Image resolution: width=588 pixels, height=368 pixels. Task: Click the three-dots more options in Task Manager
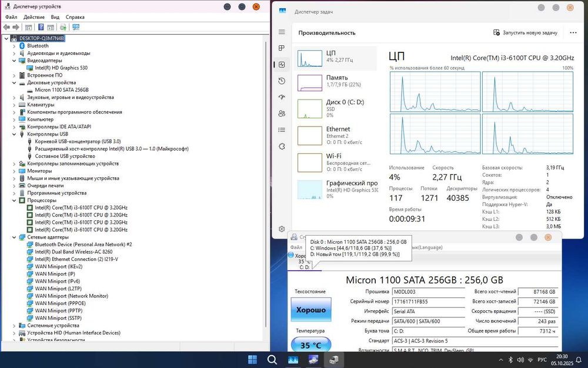point(573,32)
